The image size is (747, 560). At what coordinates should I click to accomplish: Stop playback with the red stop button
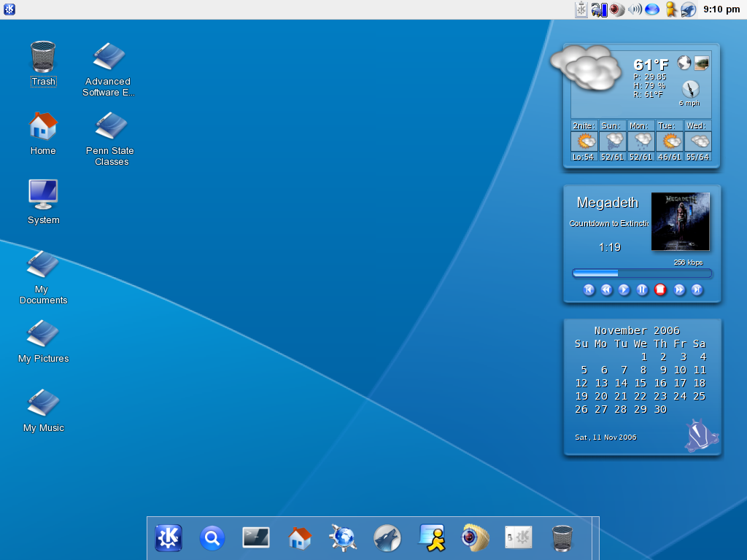660,289
